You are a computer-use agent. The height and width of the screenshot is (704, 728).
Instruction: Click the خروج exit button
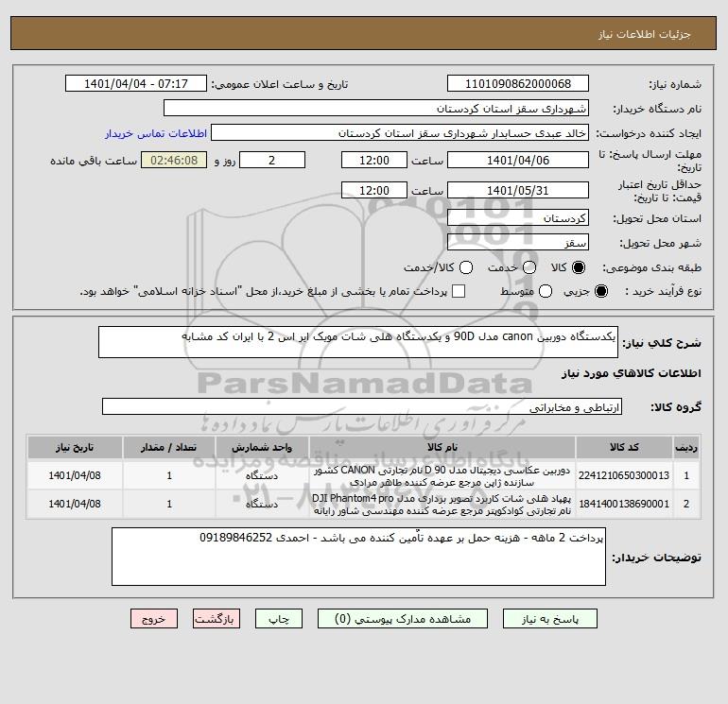154,619
